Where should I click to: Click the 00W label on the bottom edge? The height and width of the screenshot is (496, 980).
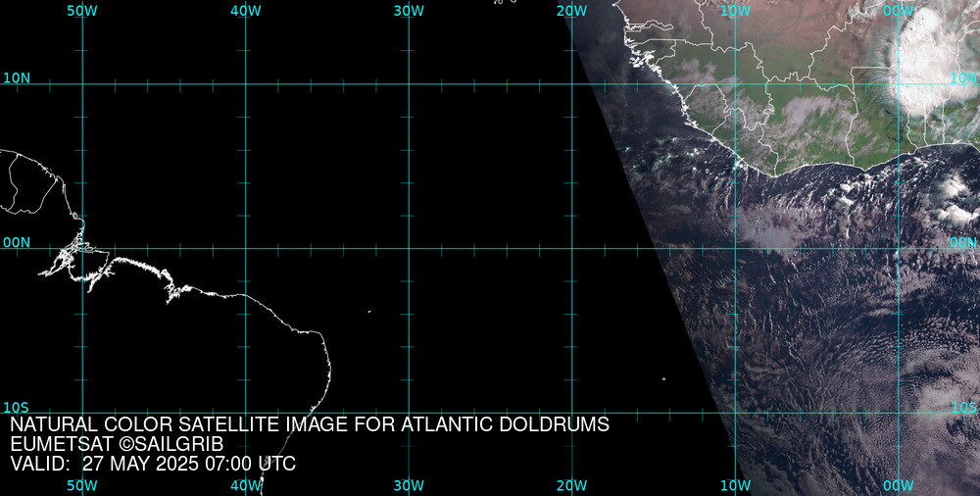(x=899, y=485)
